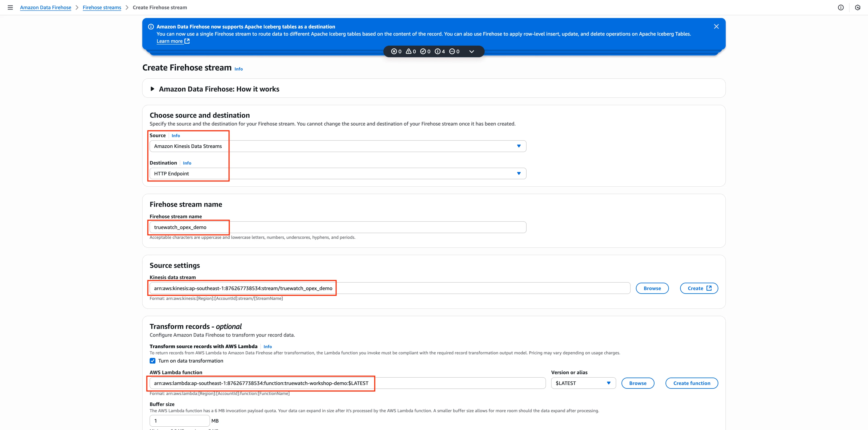The width and height of the screenshot is (868, 430).
Task: Click the Create function button
Action: (691, 383)
